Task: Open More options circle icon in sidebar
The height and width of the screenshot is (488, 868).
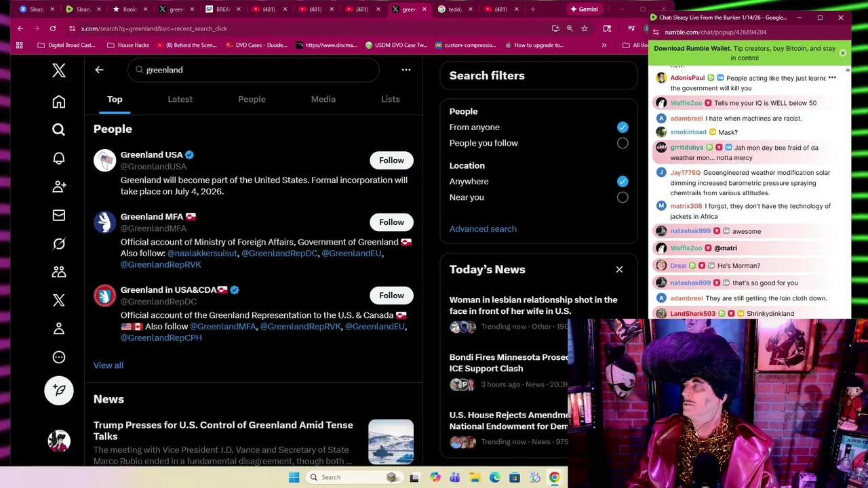Action: click(x=59, y=357)
